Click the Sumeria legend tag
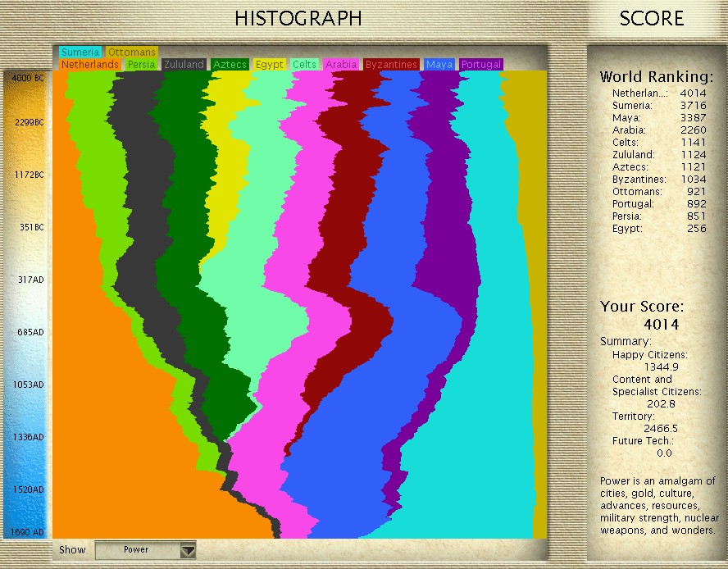The height and width of the screenshot is (569, 728). (x=80, y=52)
